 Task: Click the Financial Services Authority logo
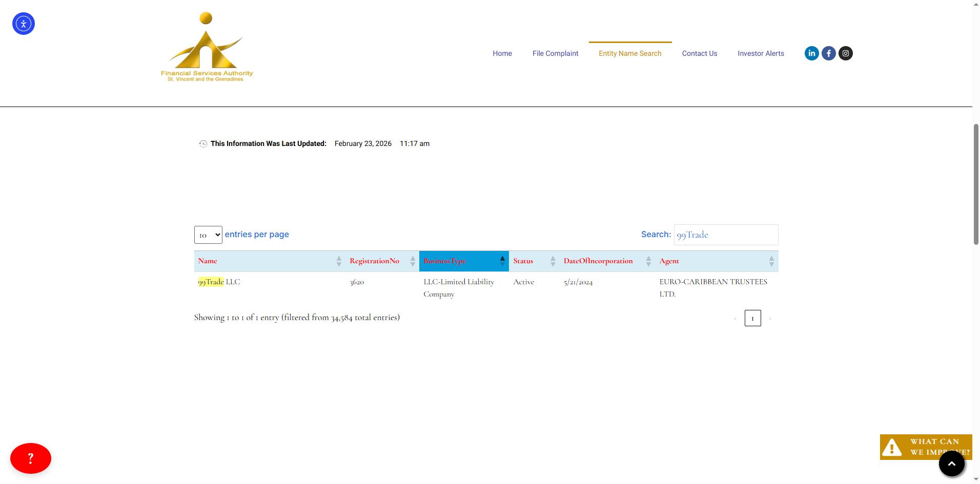[x=207, y=47]
